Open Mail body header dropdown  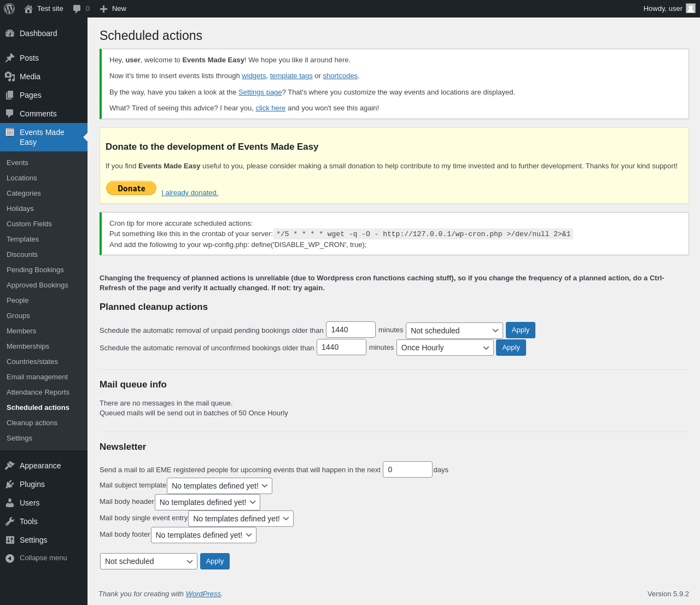click(207, 502)
